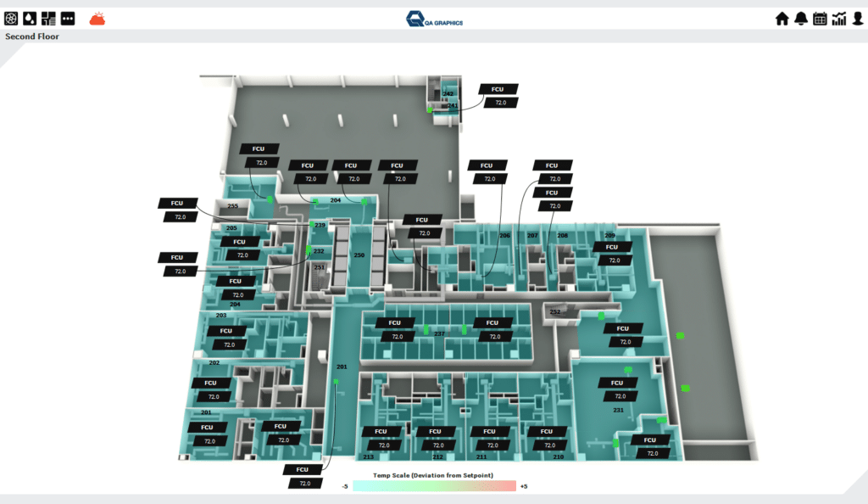Select room number 231
Viewport: 868px width, 504px height.
618,411
